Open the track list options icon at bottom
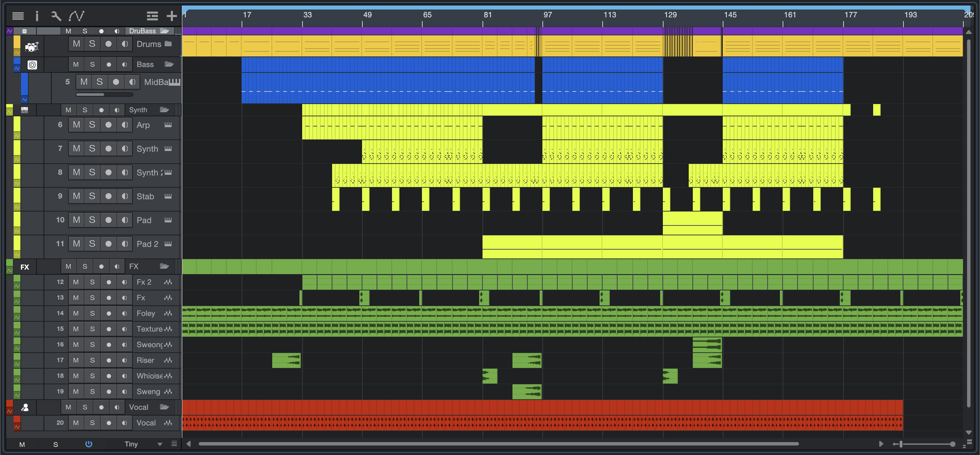Screen dimensions: 980x455 tap(174, 443)
